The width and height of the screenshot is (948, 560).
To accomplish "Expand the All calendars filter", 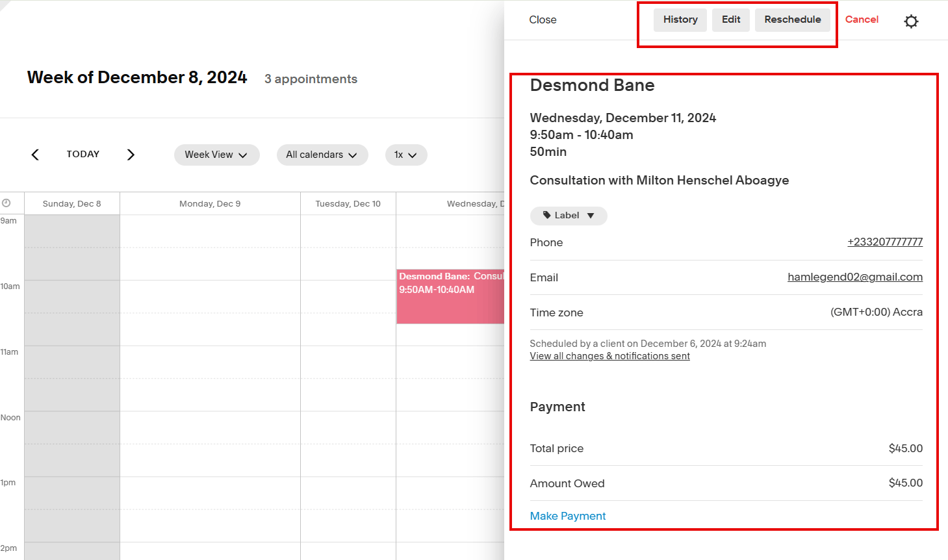I will [x=322, y=155].
